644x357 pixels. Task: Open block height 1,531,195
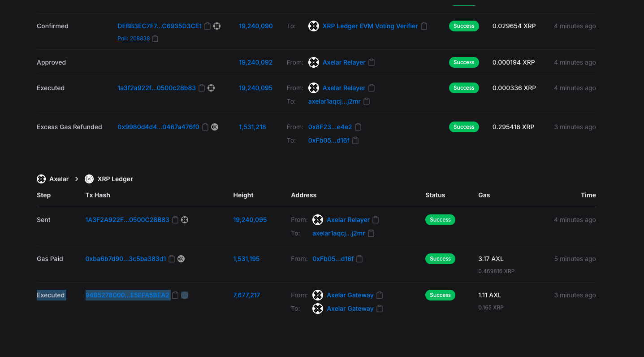click(246, 259)
